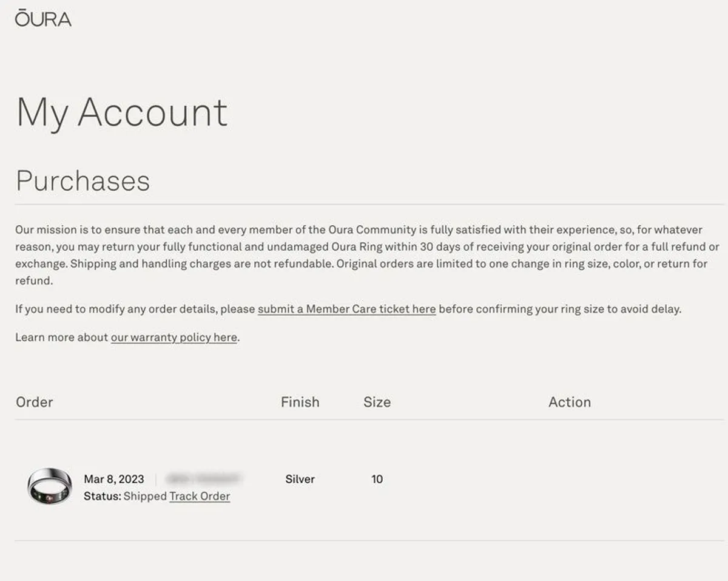Open the warranty policy link
Image resolution: width=728 pixels, height=581 pixels.
[174, 337]
